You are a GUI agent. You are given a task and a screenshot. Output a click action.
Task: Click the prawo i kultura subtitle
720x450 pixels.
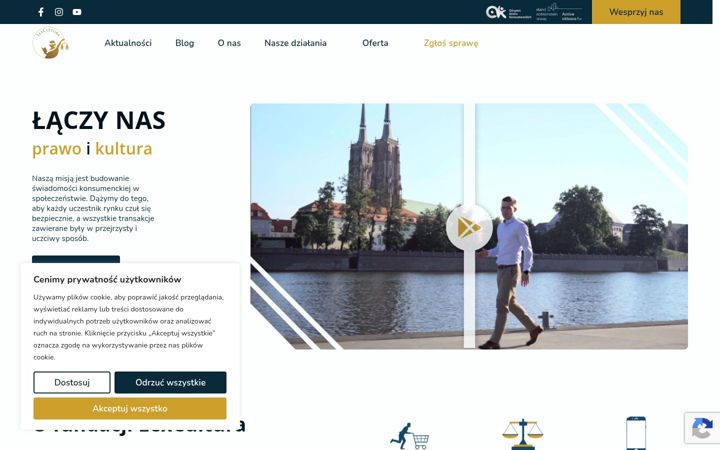click(x=92, y=149)
